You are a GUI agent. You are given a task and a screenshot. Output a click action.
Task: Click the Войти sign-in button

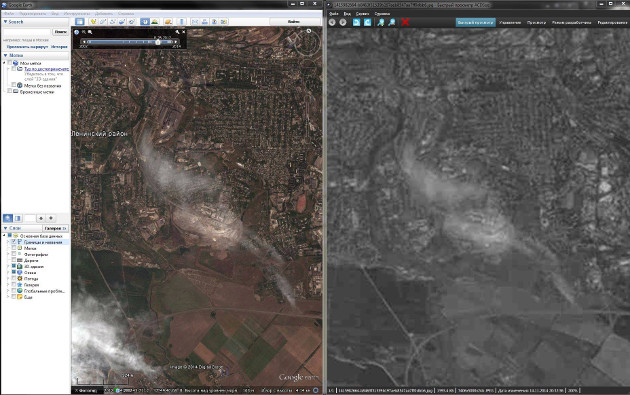click(x=294, y=21)
